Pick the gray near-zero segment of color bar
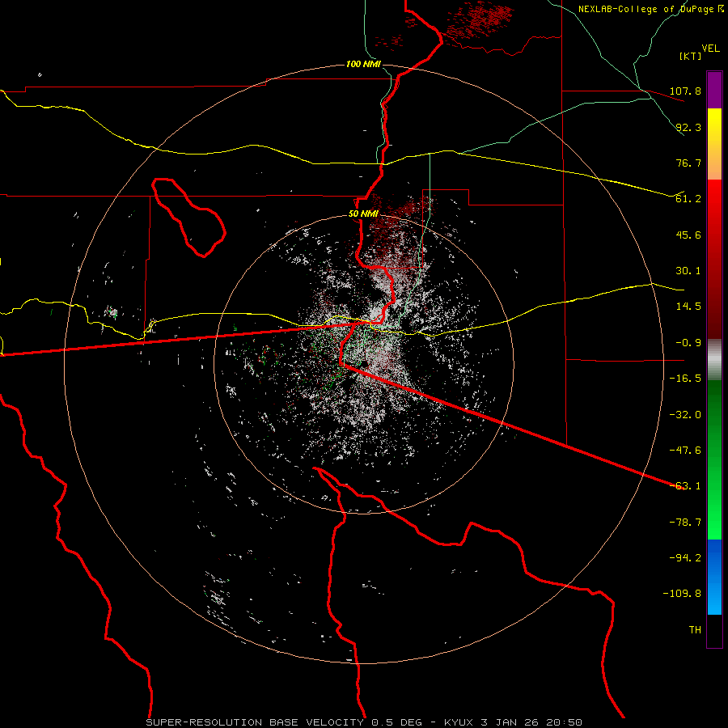Viewport: 728px width, 728px height. (x=714, y=360)
